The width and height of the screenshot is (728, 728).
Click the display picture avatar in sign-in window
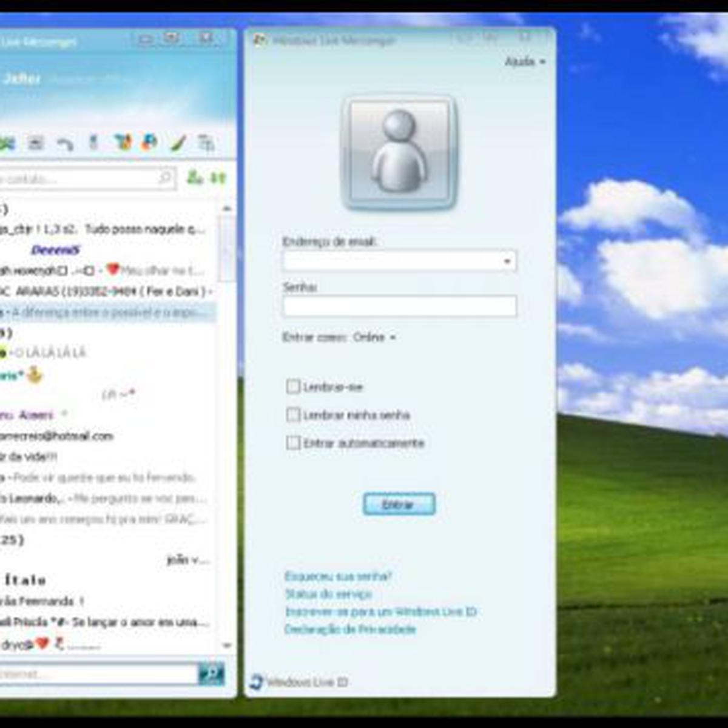pyautogui.click(x=400, y=153)
